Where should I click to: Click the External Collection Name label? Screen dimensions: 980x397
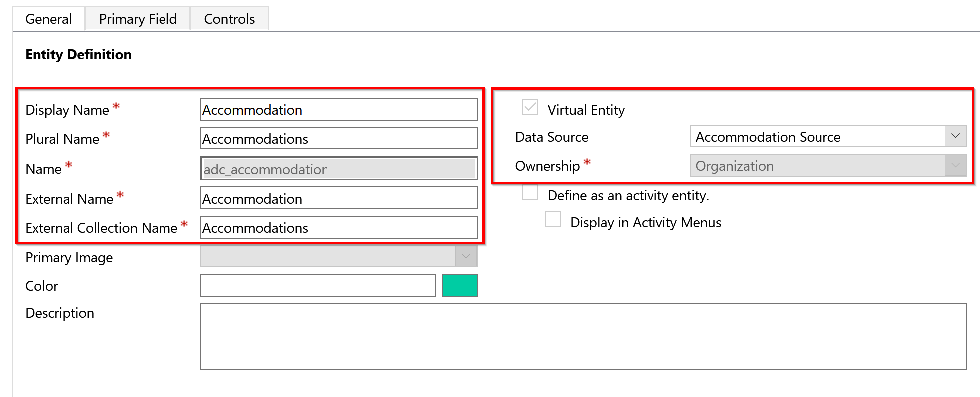pyautogui.click(x=102, y=228)
